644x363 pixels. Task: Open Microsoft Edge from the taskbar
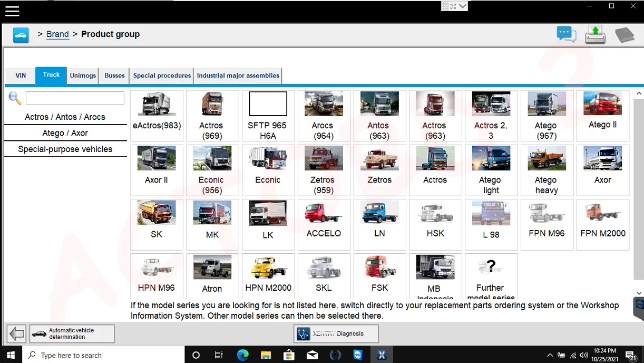pyautogui.click(x=242, y=355)
